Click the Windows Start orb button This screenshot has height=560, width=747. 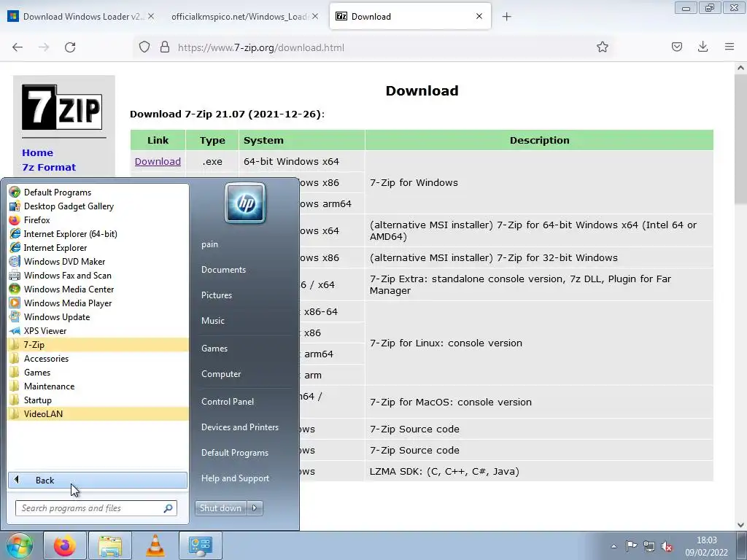pyautogui.click(x=20, y=545)
